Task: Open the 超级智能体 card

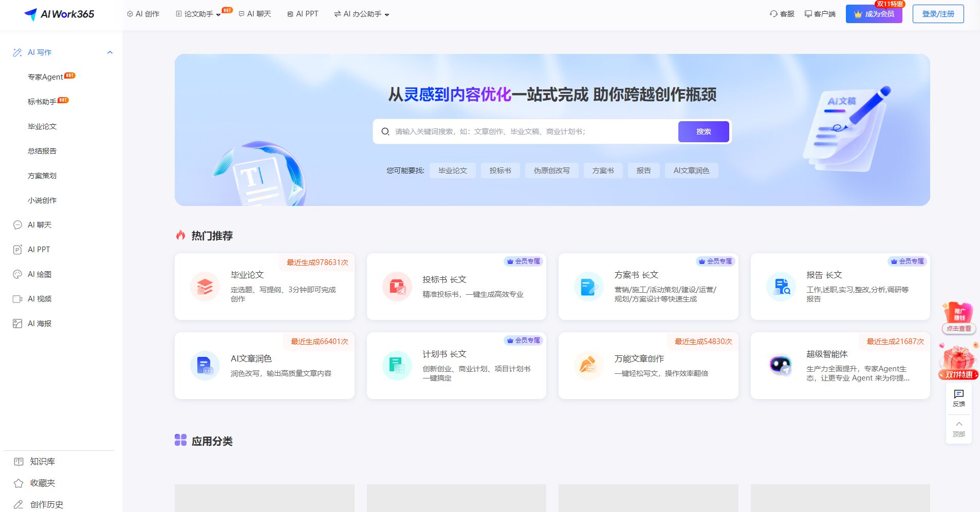Action: click(x=840, y=365)
